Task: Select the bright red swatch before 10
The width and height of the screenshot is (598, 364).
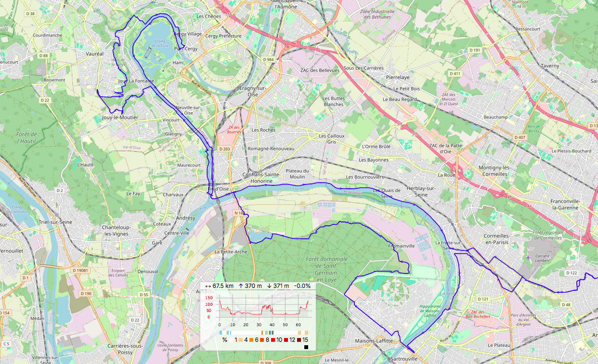Action: point(273,340)
